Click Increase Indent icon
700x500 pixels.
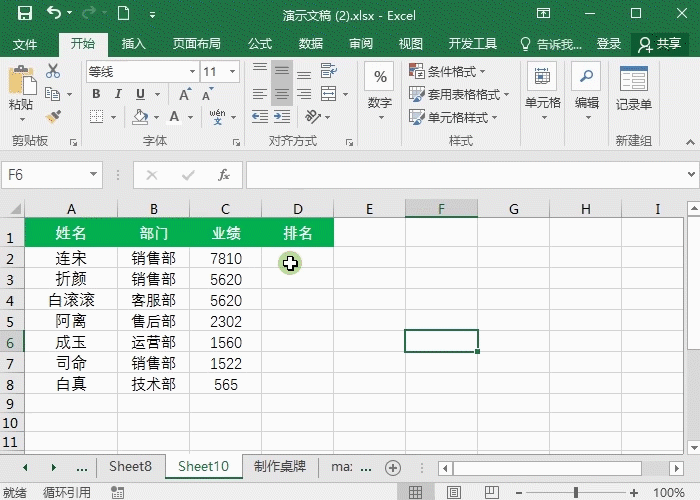point(282,117)
